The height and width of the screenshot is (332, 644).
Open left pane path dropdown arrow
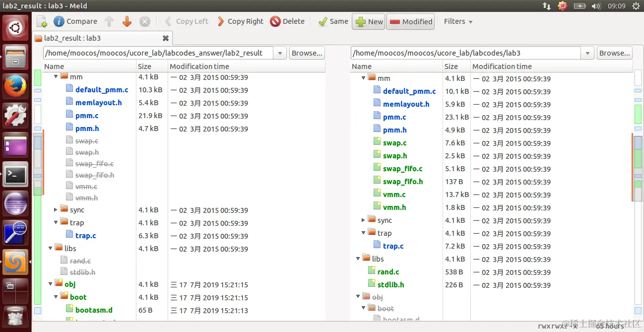pos(280,53)
